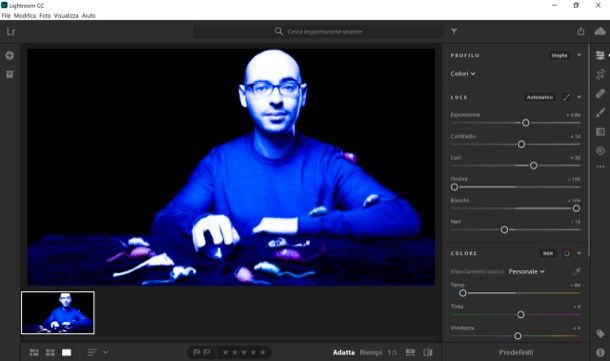Open the Keywords tag icon
Viewport: 610px width, 361px height.
pos(600,333)
